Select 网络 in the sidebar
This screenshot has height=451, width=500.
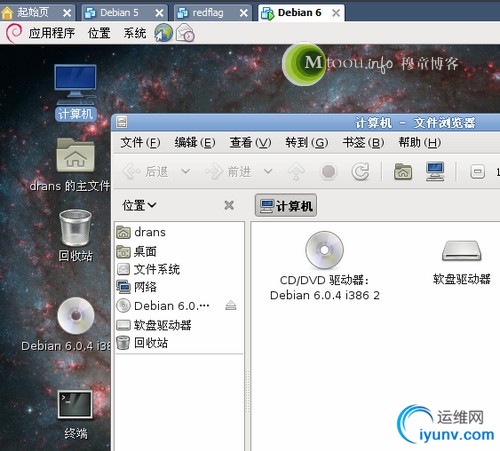[x=180, y=287]
